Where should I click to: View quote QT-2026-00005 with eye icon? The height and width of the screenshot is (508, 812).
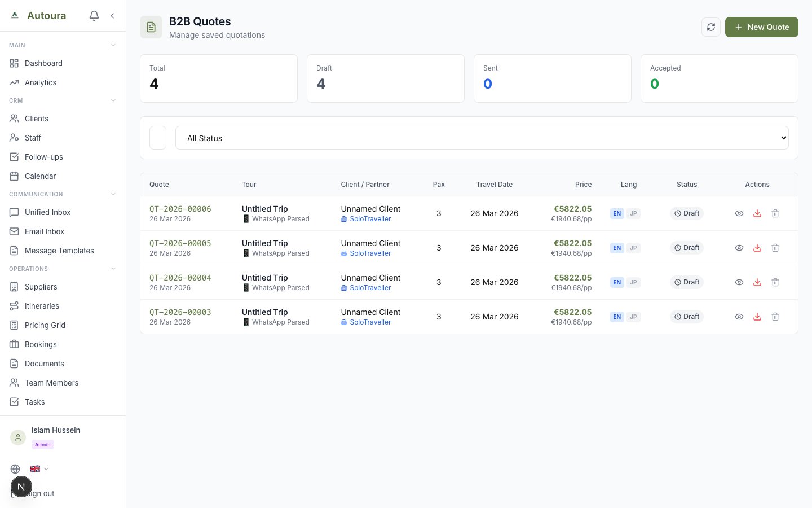(x=739, y=248)
